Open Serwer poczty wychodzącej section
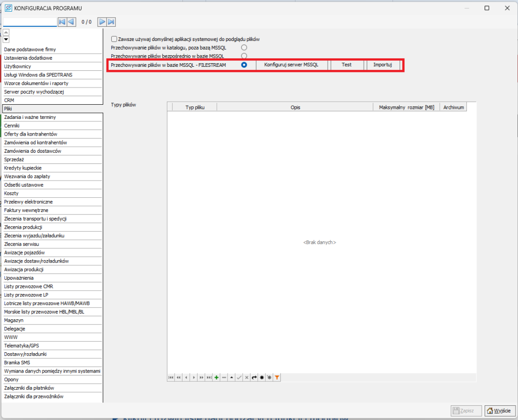The image size is (518, 420). 33,92
